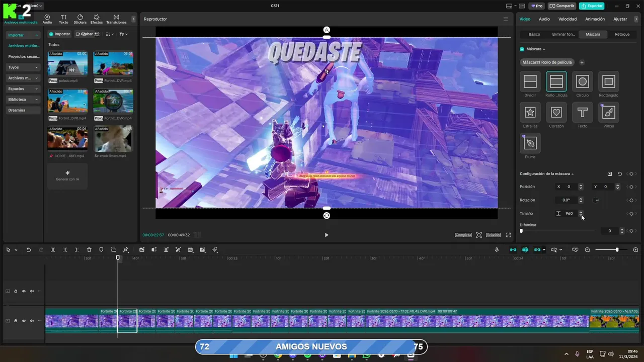Split clip at playhead in timeline toolbar
This screenshot has width=644, height=362.
coord(53,250)
